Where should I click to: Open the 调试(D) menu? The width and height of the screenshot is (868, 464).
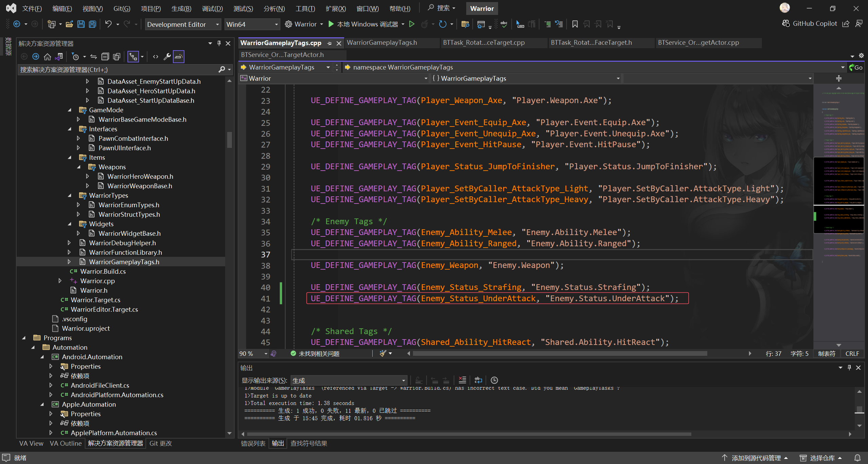212,8
